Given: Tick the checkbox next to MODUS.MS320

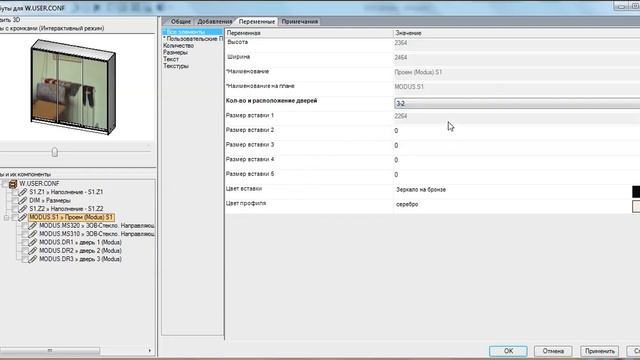Looking at the screenshot, I should (25, 226).
